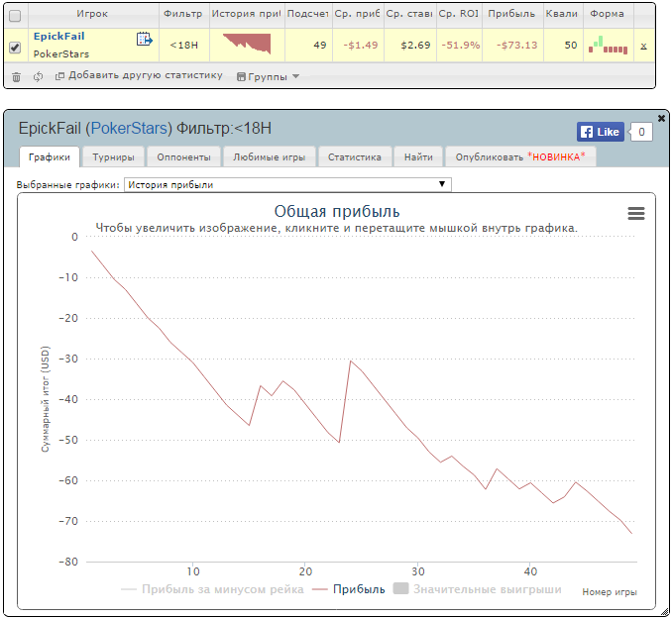Sort by the Квали column header
This screenshot has width=672, height=619.
(562, 14)
